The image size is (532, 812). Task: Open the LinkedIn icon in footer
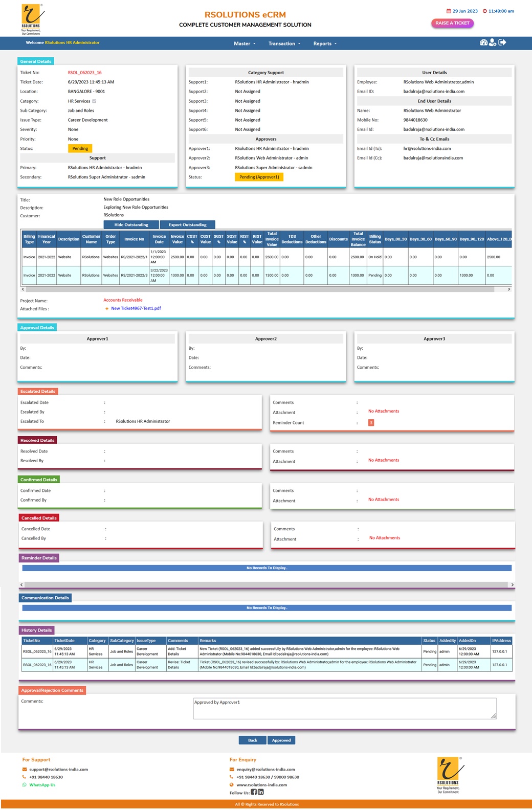261,792
